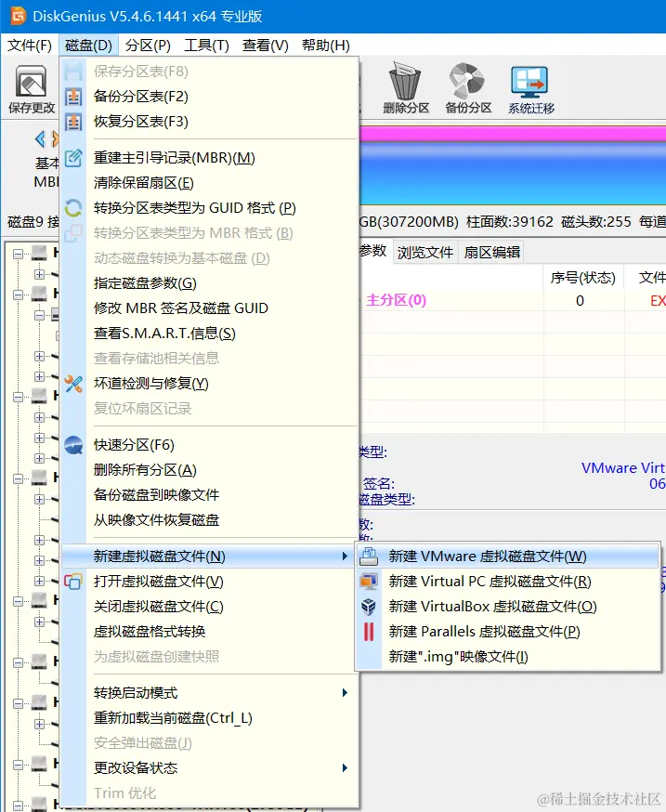Select 指定磁盘参数(G) menu item
The image size is (666, 812).
pos(210,283)
